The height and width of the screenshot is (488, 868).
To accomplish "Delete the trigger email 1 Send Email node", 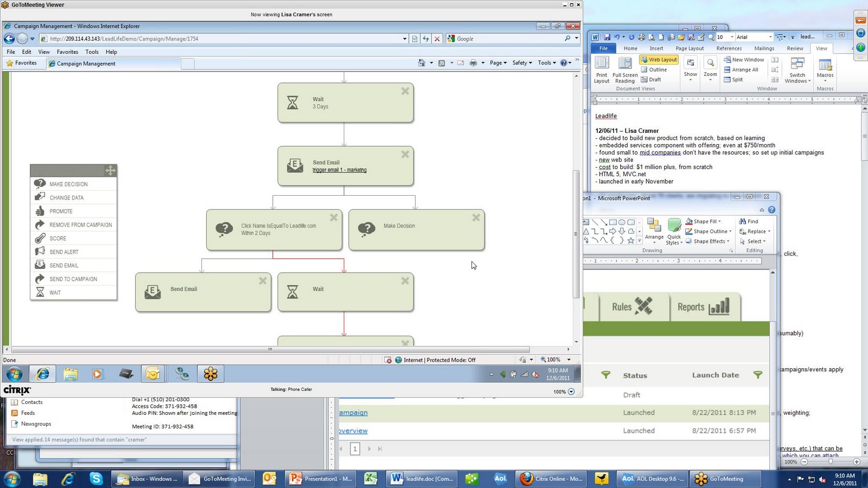I will click(405, 155).
